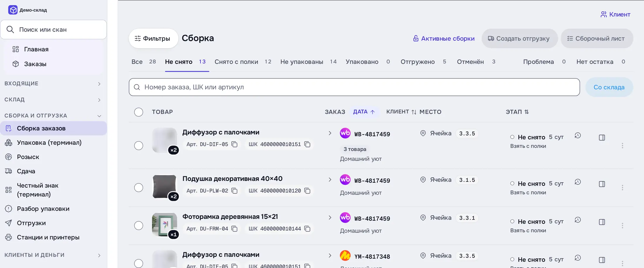This screenshot has height=268, width=644.
Task: Click order number search field
Action: click(354, 87)
